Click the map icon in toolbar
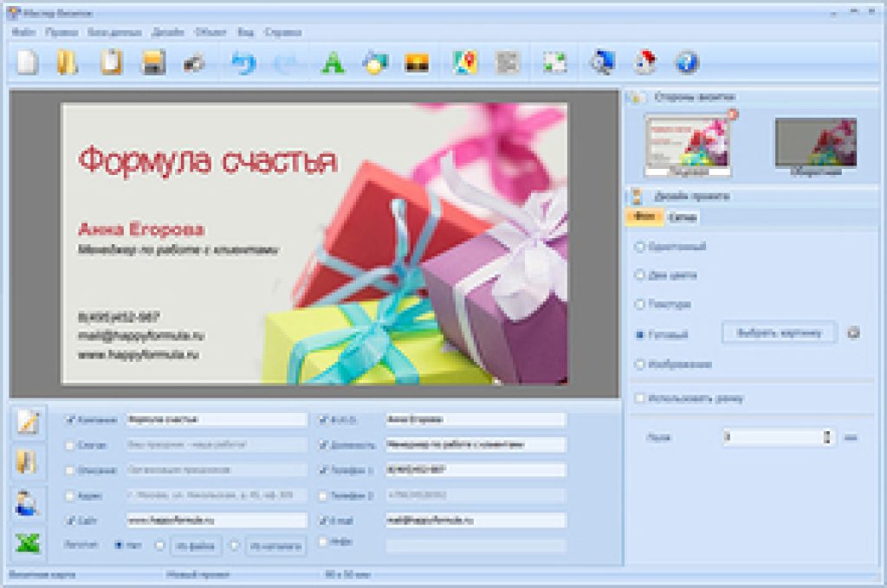The height and width of the screenshot is (588, 887). (x=465, y=63)
